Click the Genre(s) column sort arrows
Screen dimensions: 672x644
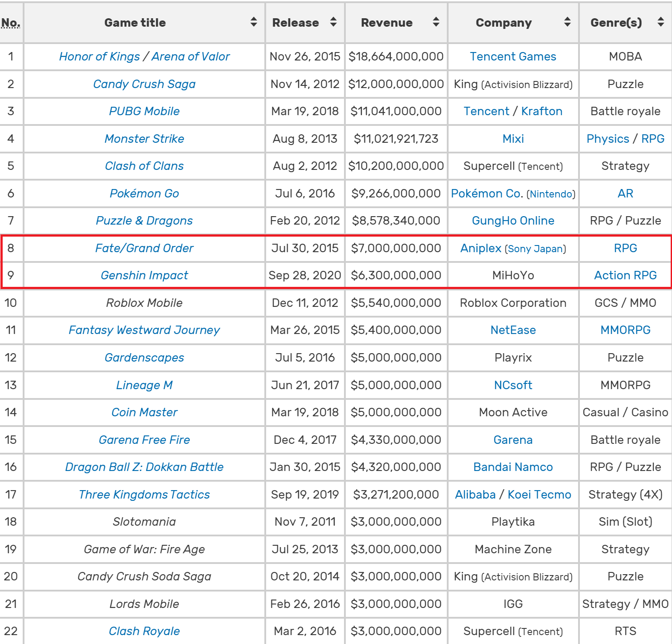[x=661, y=22]
